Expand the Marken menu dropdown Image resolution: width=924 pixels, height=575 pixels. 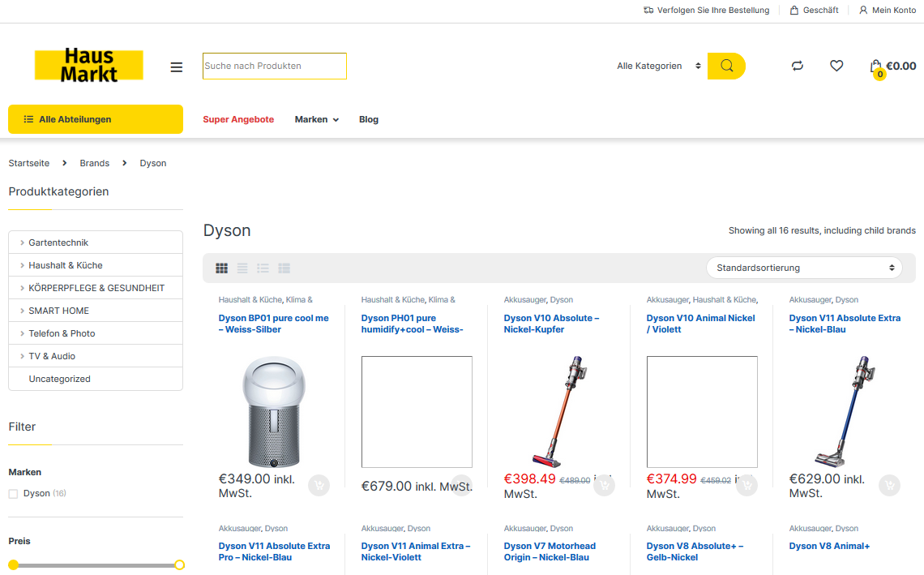click(317, 119)
